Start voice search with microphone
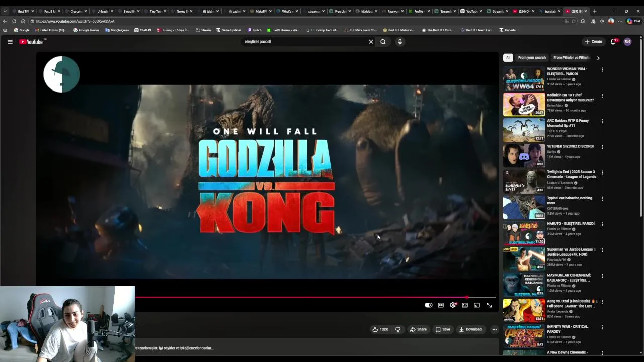 (x=400, y=42)
